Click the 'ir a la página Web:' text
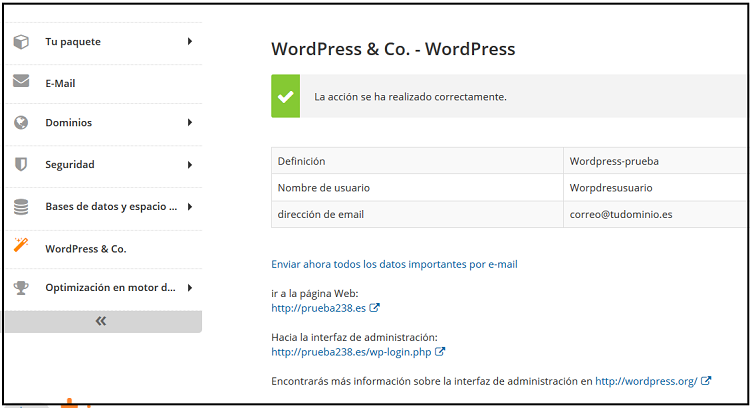Image resolution: width=750 pixels, height=408 pixels. coord(315,293)
